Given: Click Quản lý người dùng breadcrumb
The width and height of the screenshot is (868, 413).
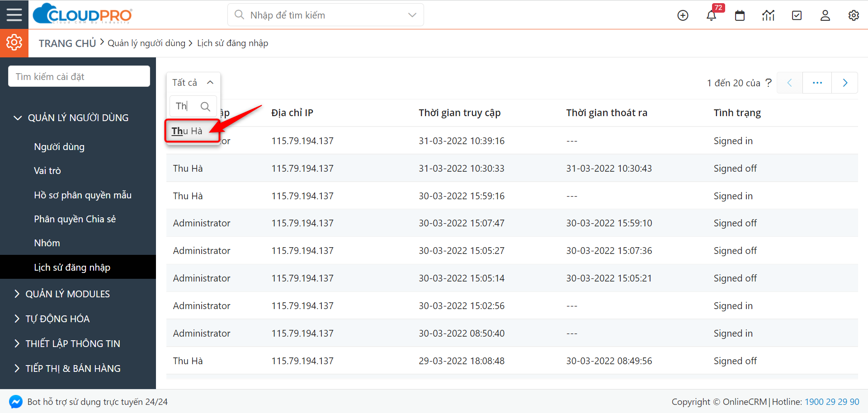Looking at the screenshot, I should coord(146,43).
